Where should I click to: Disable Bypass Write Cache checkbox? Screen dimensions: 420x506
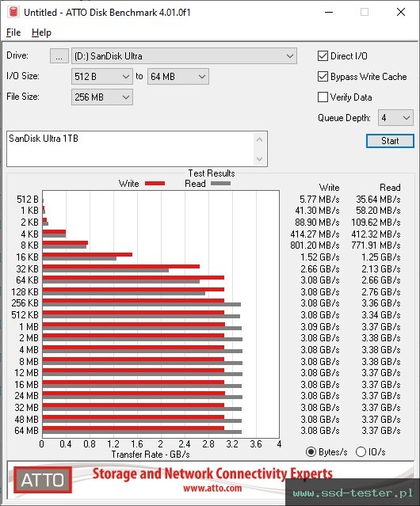(323, 77)
